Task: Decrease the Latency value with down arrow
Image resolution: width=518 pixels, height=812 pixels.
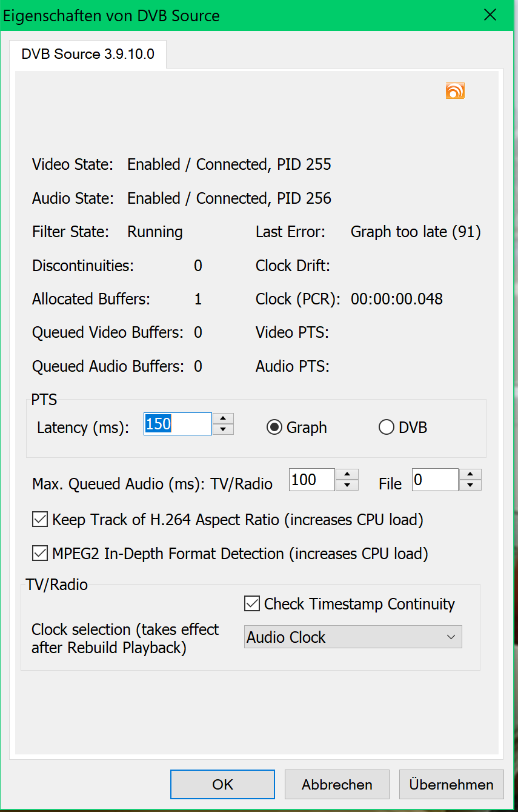Action: click(224, 429)
